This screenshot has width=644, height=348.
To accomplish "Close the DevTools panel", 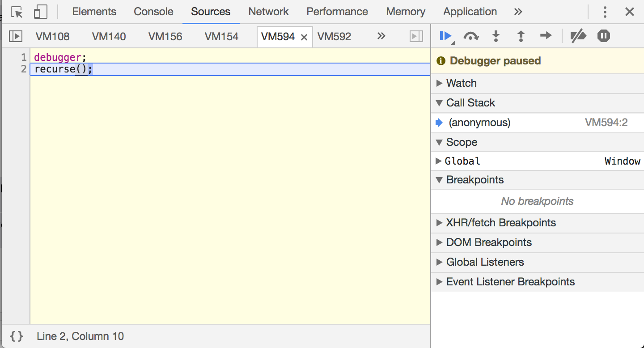I will point(630,12).
